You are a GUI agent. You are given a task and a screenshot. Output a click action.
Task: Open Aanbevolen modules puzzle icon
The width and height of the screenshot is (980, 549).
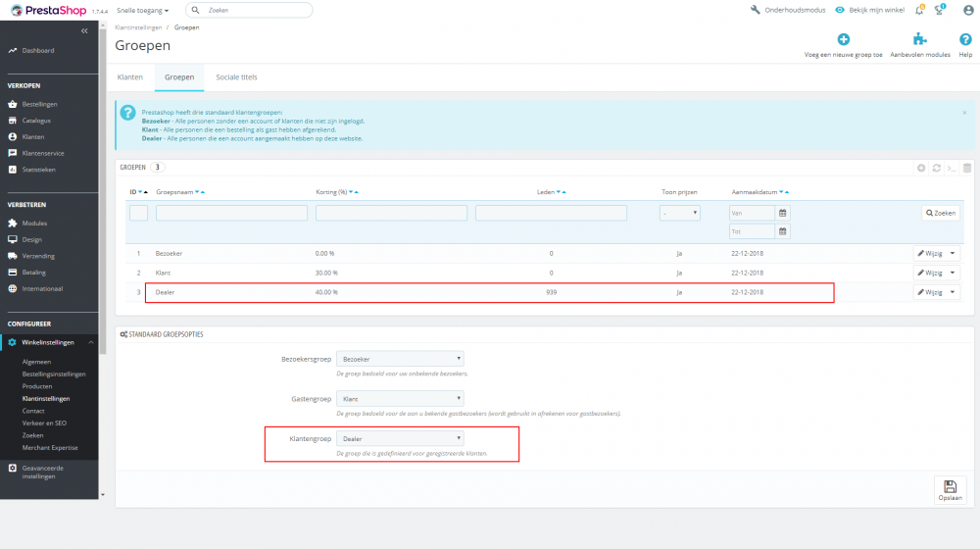[x=919, y=39]
